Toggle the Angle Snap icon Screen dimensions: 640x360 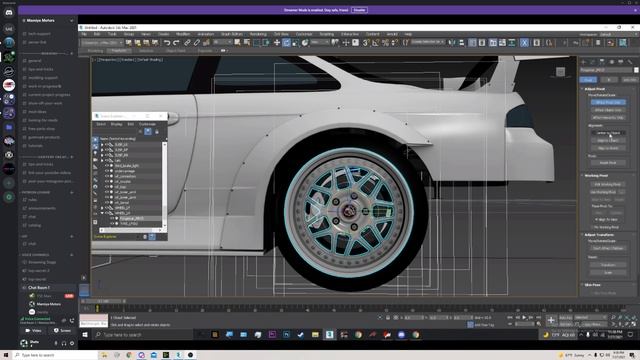(376, 42)
